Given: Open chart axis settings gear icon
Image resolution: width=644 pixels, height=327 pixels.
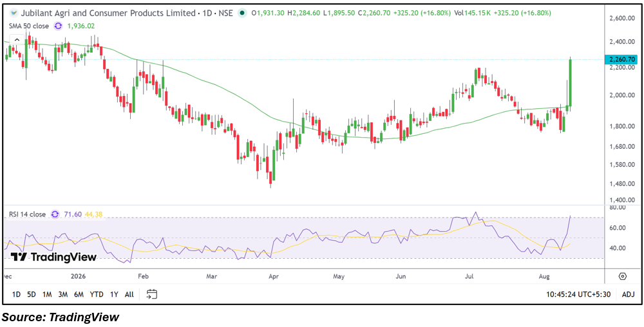Looking at the screenshot, I should pyautogui.click(x=623, y=276).
